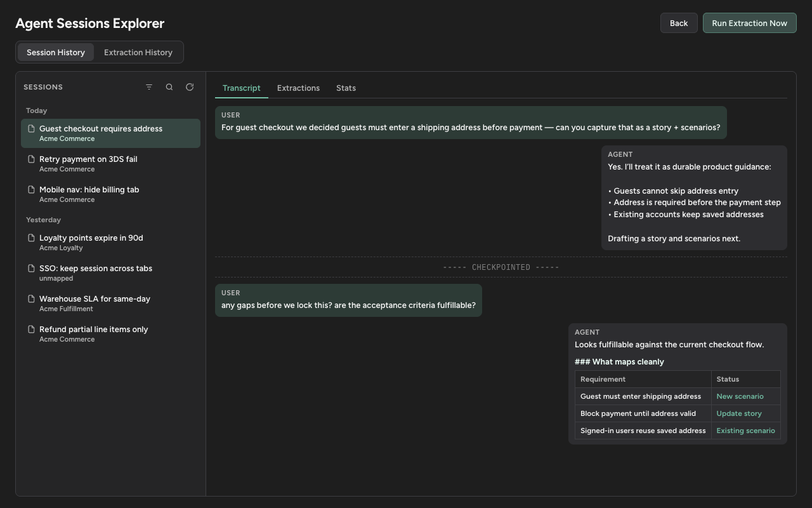Click Acme Fulfillment label under Warehouse SLA
The height and width of the screenshot is (508, 812).
[66, 309]
